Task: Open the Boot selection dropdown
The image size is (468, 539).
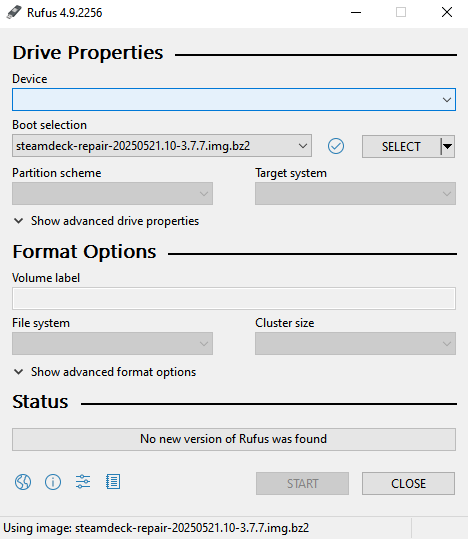Action: pyautogui.click(x=162, y=146)
